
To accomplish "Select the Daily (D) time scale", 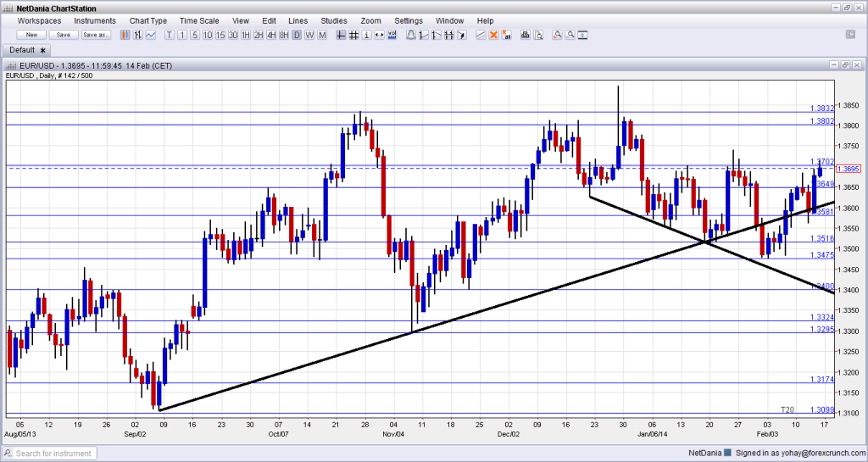I will tap(297, 35).
